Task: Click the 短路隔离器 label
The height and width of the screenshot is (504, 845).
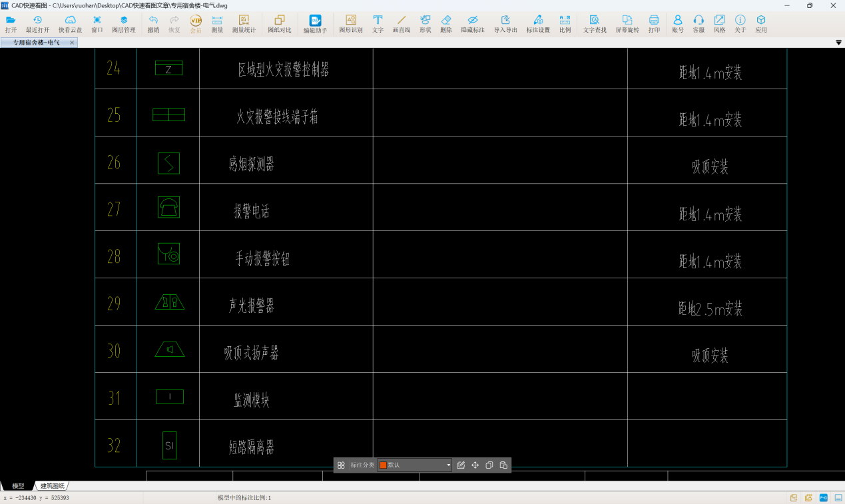Action: point(252,447)
